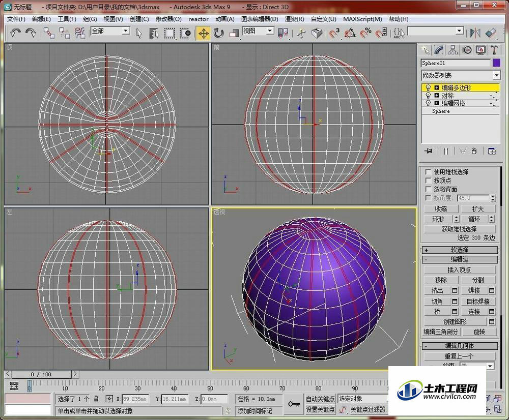Toggle the 3D Snaps icon

pyautogui.click(x=334, y=33)
